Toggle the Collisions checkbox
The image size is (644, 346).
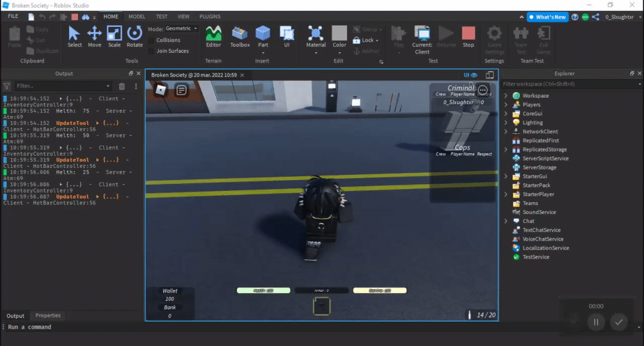pos(151,40)
